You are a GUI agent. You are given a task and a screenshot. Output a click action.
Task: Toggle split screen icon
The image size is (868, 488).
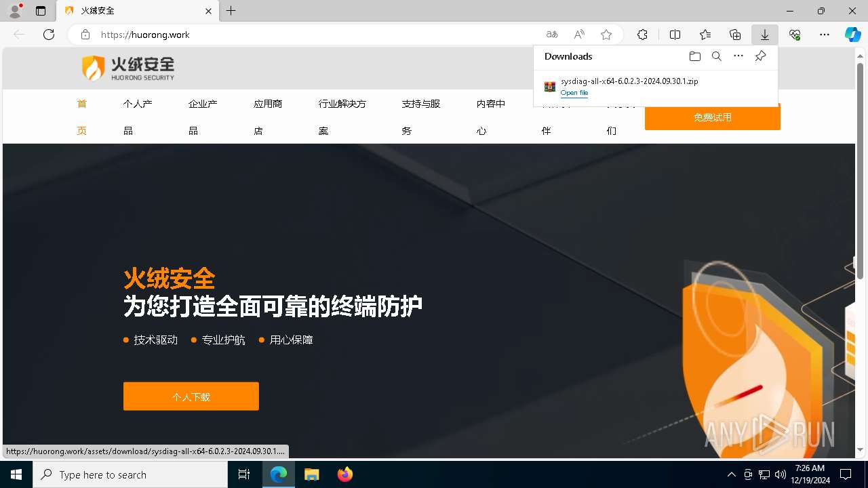click(675, 35)
